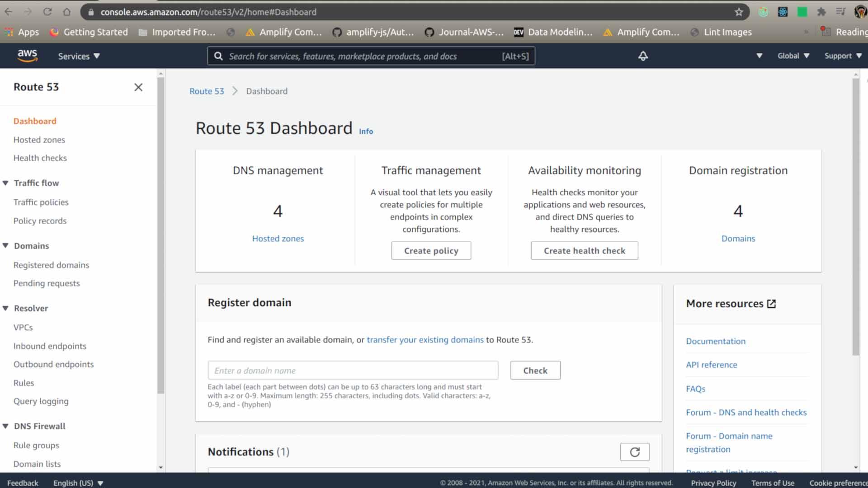Open Query logging page
Viewport: 868px width, 488px height.
coord(41,401)
